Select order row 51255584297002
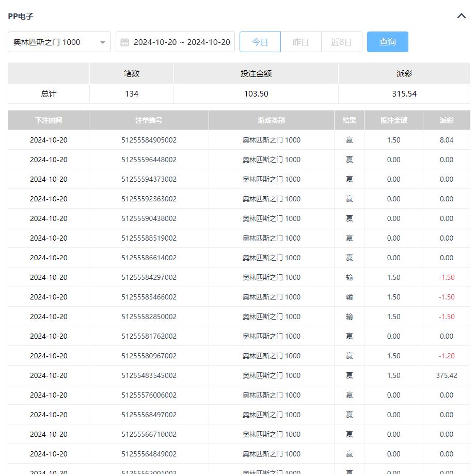Viewport: 476px width, 474px height. 149,277
